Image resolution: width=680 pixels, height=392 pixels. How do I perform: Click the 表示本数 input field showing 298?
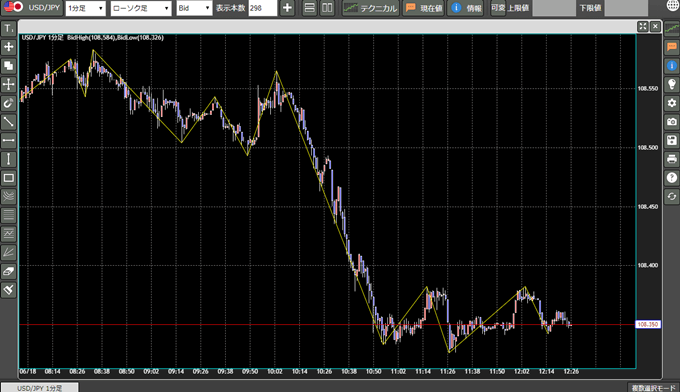pos(263,8)
